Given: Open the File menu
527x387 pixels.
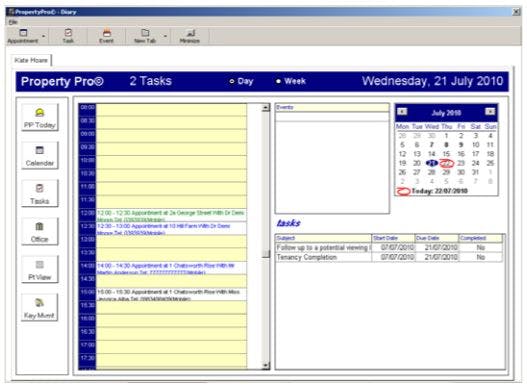Looking at the screenshot, I should pos(13,22).
